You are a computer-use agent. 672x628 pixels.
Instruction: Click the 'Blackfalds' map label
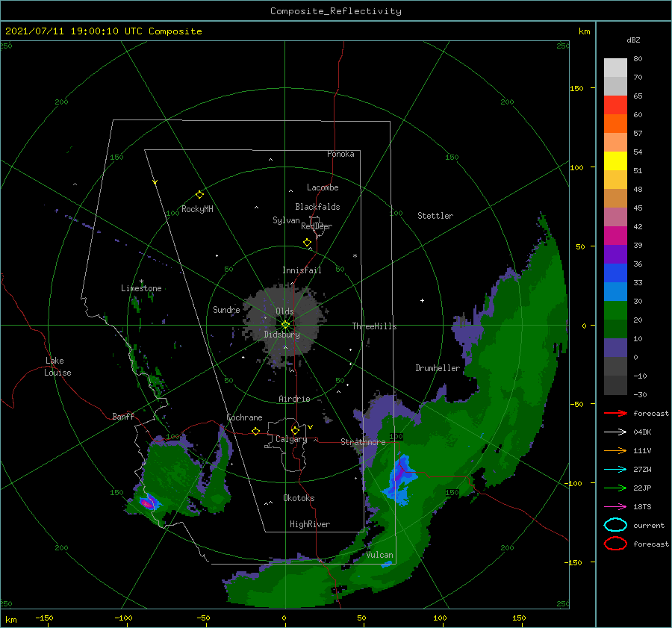[317, 207]
